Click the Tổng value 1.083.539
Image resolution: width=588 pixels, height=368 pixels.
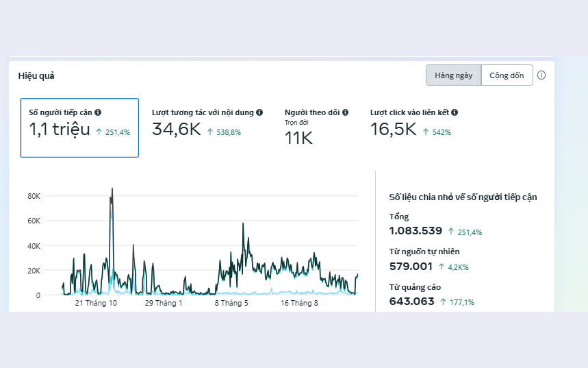416,230
